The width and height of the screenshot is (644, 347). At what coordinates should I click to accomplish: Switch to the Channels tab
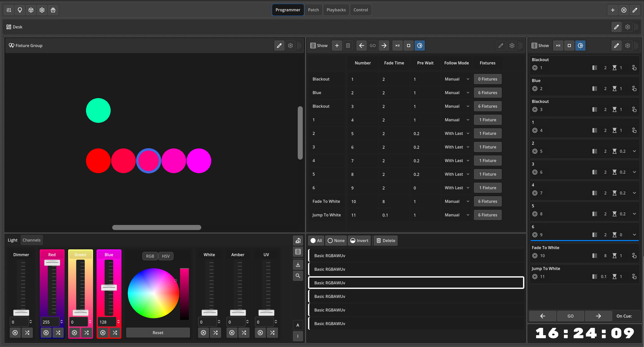click(x=31, y=240)
